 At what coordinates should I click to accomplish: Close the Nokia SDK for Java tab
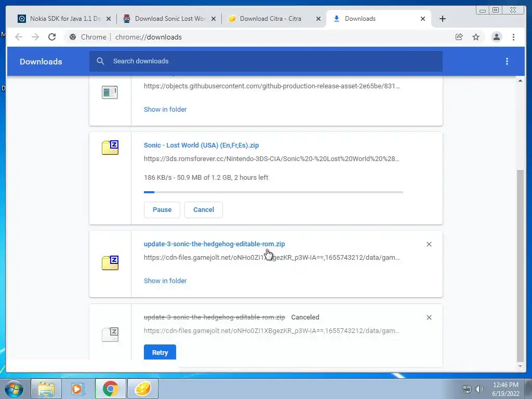109,19
